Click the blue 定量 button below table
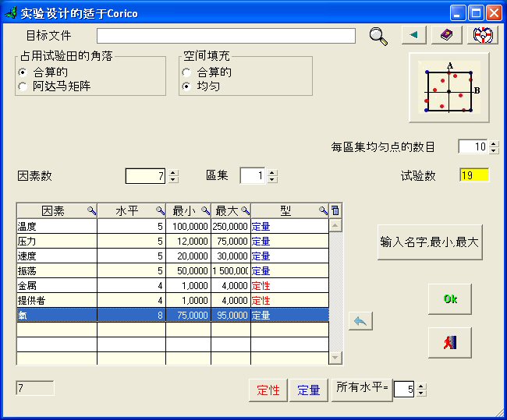Image resolution: width=507 pixels, height=420 pixels. (x=308, y=390)
